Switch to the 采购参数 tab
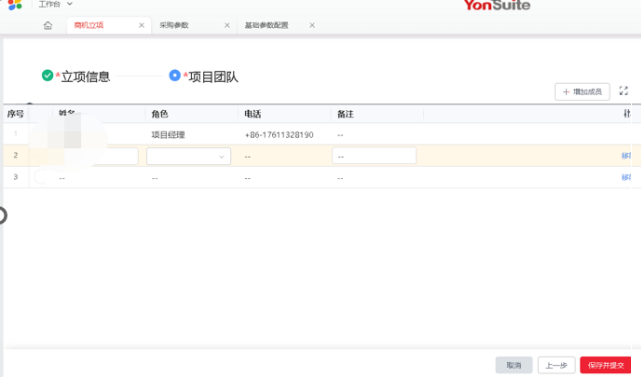Screen dimensions: 641x383 point(174,25)
